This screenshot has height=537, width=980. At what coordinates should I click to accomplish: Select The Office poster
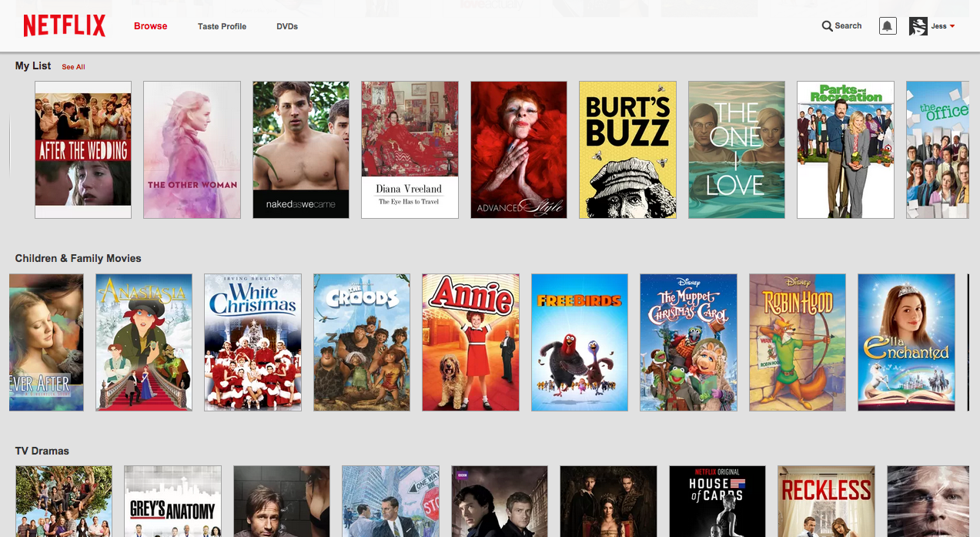938,150
